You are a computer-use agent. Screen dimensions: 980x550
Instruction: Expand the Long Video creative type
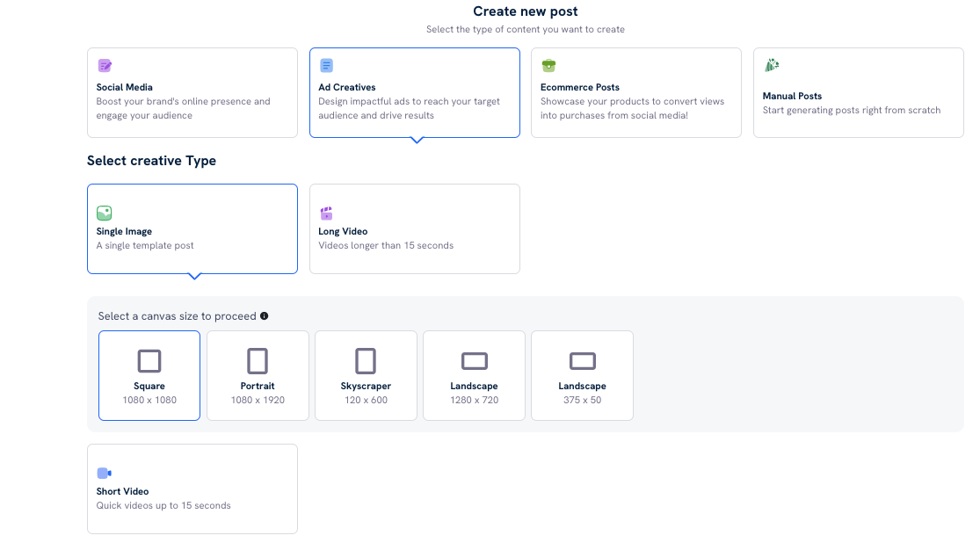click(414, 228)
